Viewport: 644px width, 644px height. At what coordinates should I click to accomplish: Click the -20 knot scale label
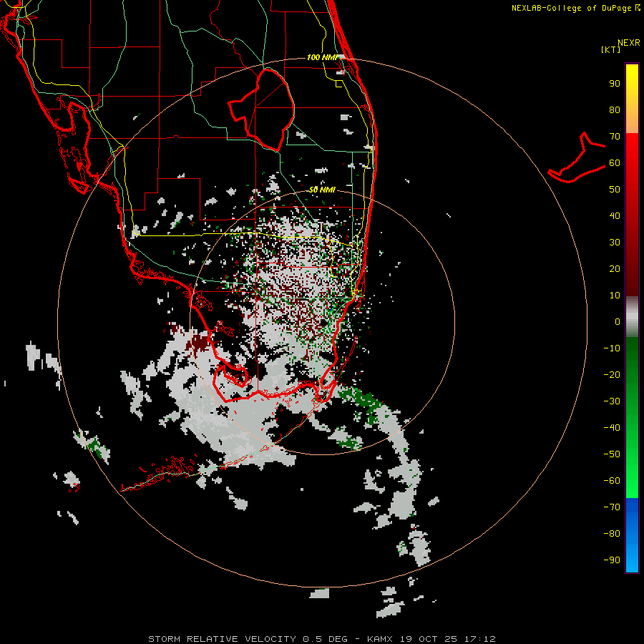612,375
